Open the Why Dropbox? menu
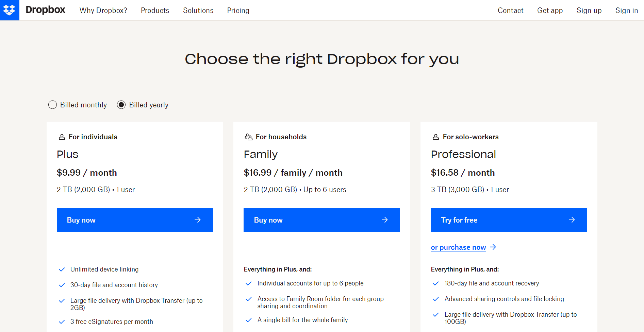The image size is (644, 332). pos(103,11)
